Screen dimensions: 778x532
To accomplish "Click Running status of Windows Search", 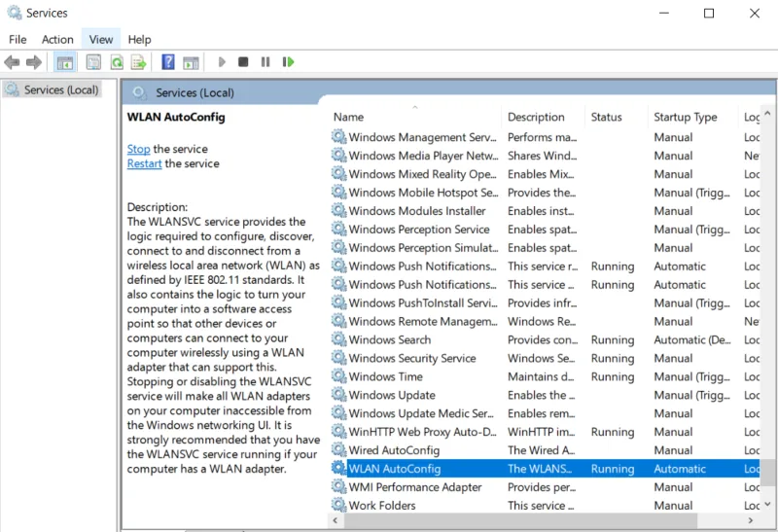I will click(613, 340).
